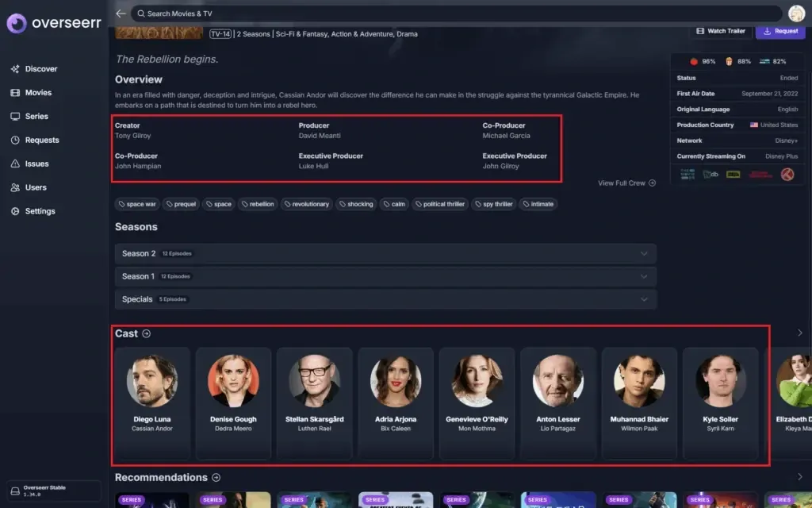Click the Request button
812x508 pixels.
780,31
